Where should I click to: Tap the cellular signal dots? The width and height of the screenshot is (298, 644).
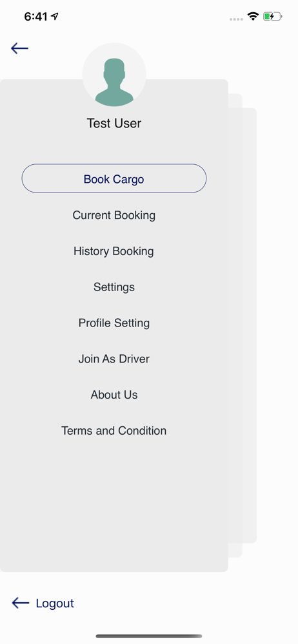tap(236, 19)
